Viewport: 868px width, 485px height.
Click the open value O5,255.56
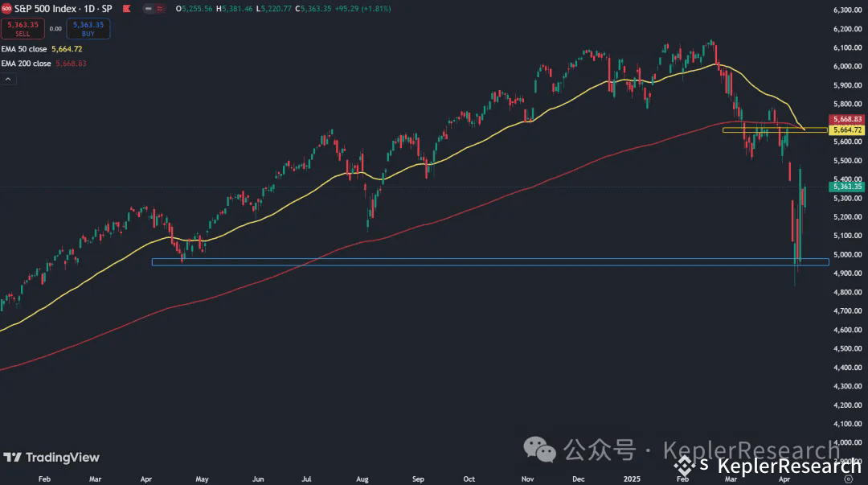[194, 9]
